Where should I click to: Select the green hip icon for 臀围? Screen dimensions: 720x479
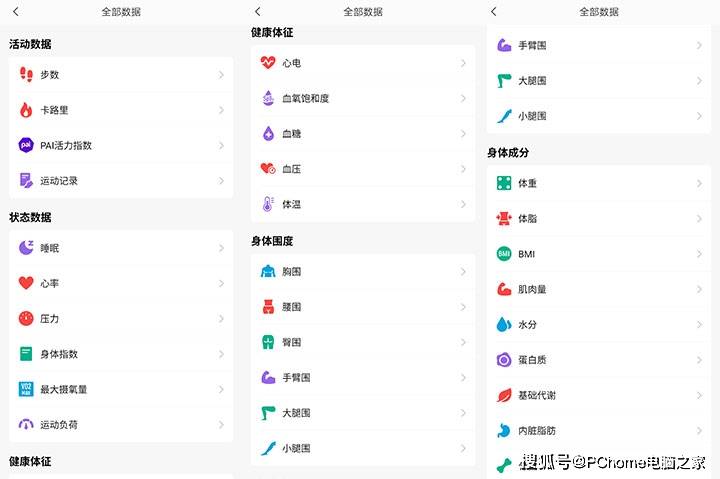(x=268, y=342)
